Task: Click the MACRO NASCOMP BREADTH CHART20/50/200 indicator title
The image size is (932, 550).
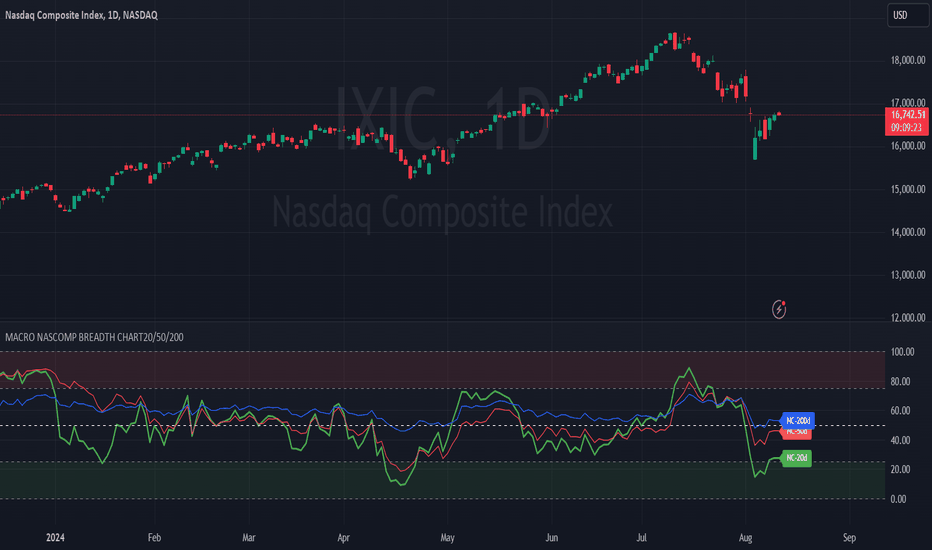Action: pos(95,337)
